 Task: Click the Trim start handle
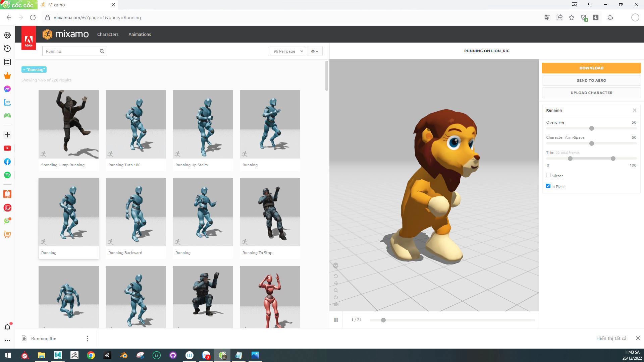coord(570,159)
